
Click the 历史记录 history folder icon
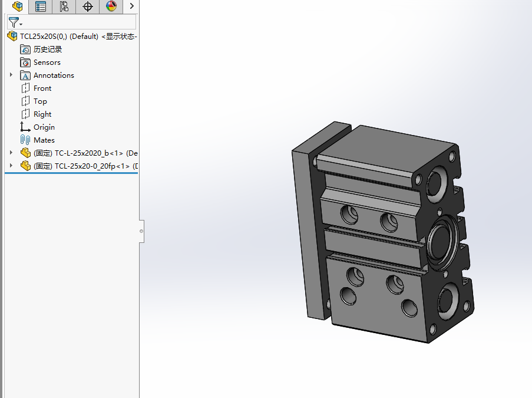pos(25,50)
